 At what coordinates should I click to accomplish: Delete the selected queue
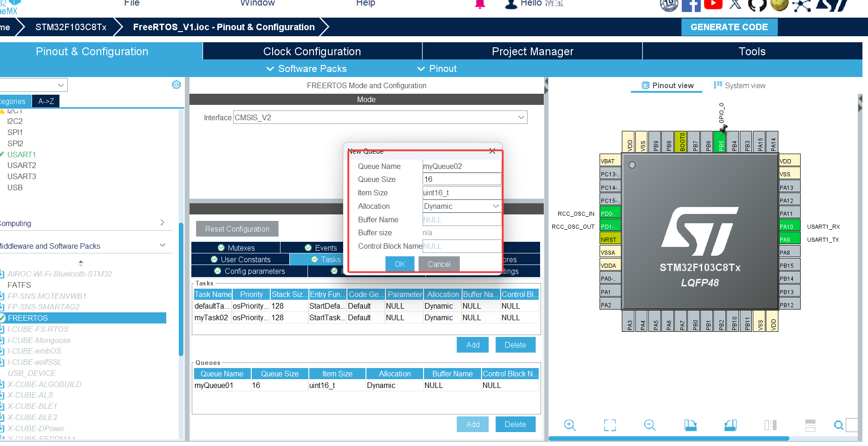(516, 424)
